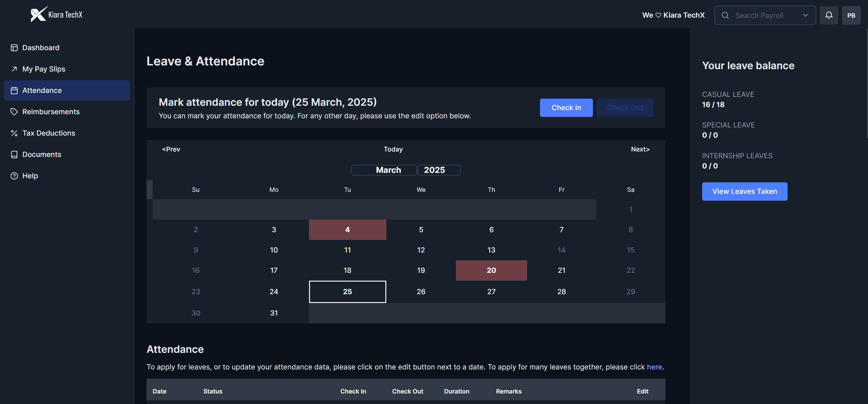Click the here link to apply leaves
Viewport: 868px width, 404px height.
click(654, 367)
